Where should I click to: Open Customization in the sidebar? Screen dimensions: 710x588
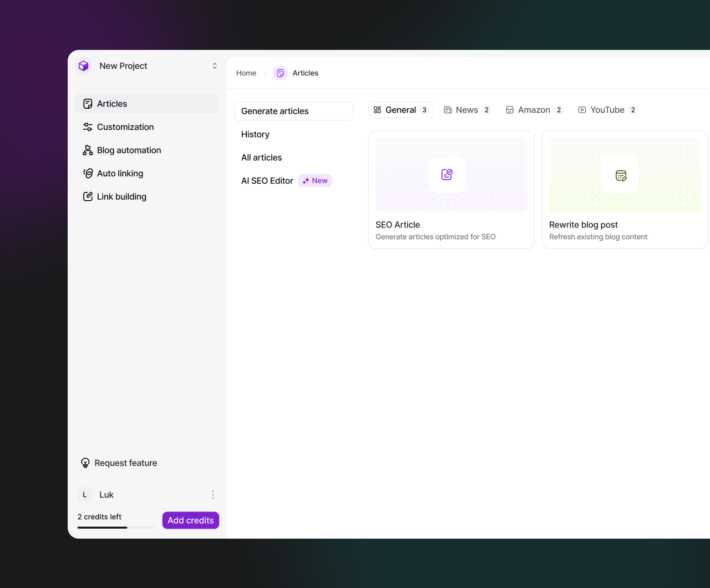point(147,127)
